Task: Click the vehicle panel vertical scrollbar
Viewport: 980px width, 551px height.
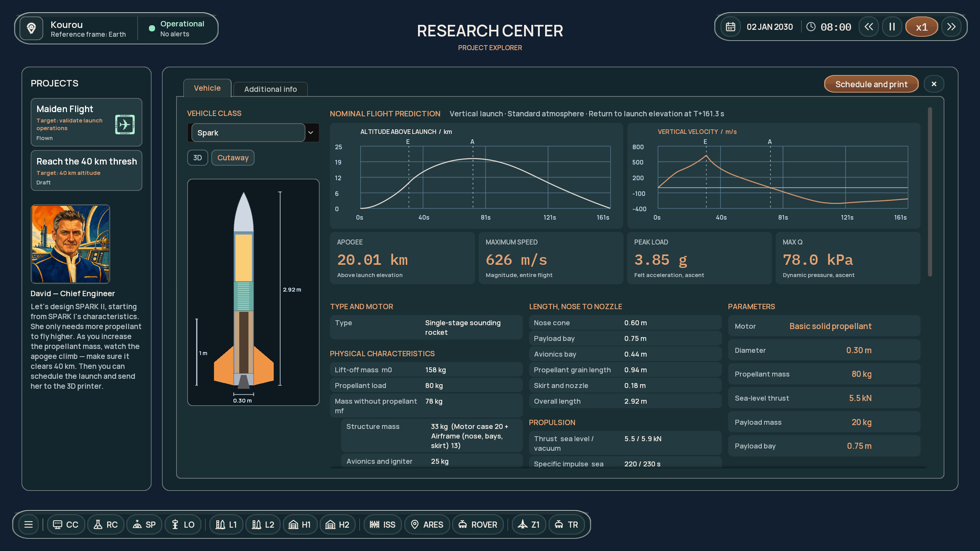Action: (930, 192)
